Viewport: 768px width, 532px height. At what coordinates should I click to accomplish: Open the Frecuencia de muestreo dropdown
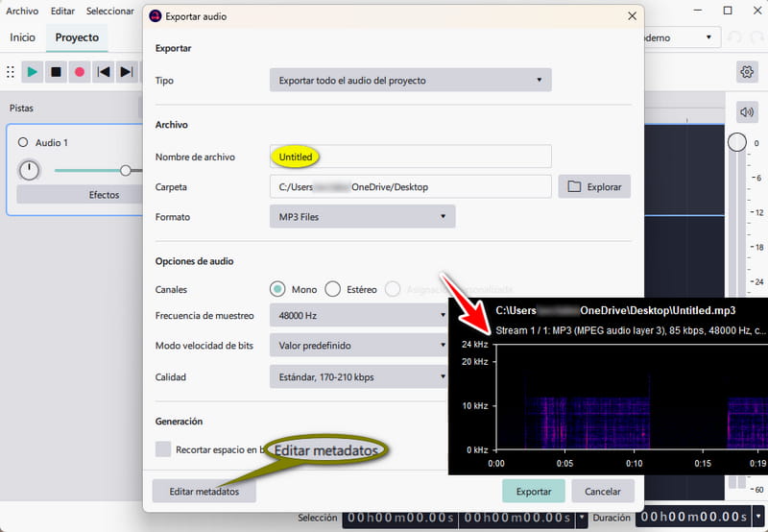coord(358,316)
